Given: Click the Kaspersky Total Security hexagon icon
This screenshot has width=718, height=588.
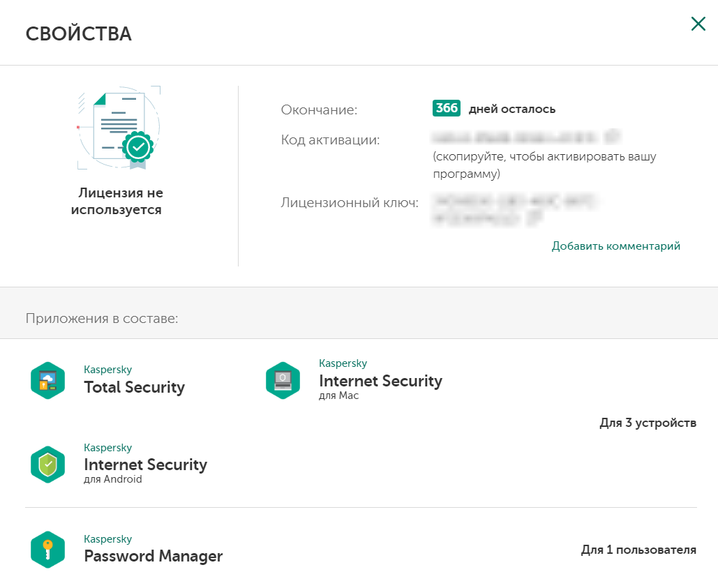Looking at the screenshot, I should [47, 380].
